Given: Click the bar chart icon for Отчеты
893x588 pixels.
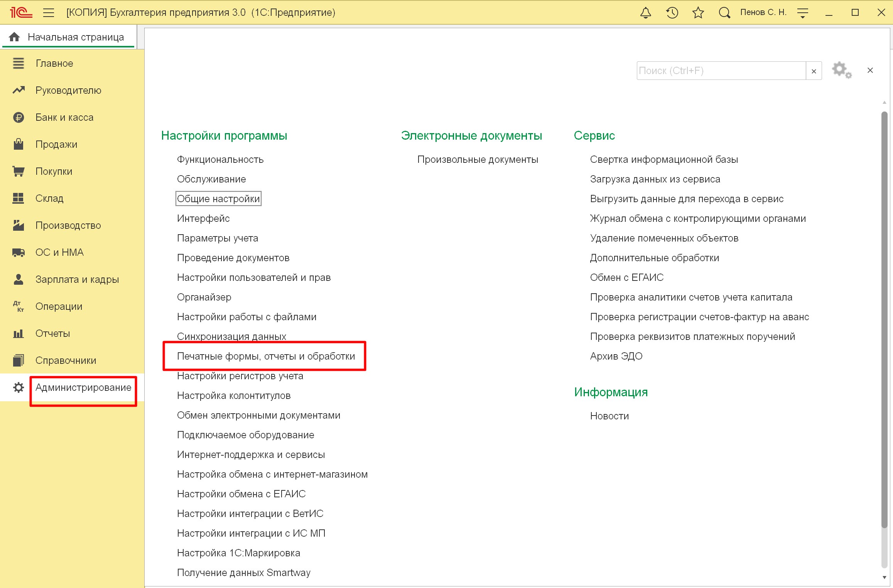Looking at the screenshot, I should tap(18, 333).
